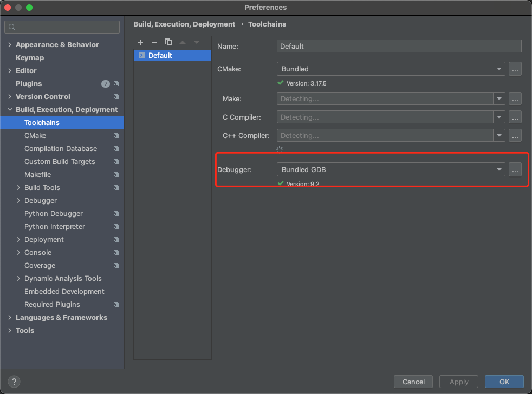Browse for C++ Compiler path with ellipsis button
Viewport: 532px width, 394px height.
click(x=515, y=135)
